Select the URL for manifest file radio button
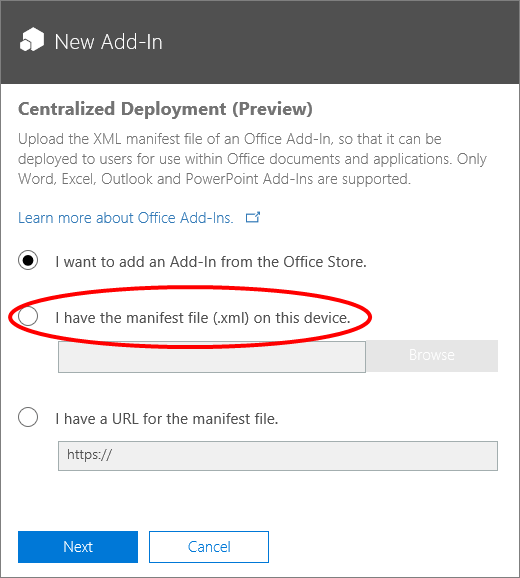520x578 pixels. (28, 417)
